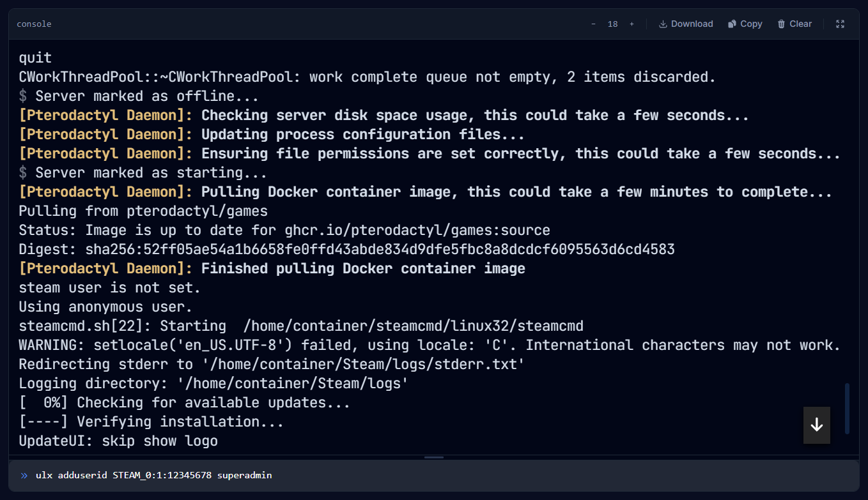
Task: Jump to bottom with down arrow button
Action: pos(817,425)
